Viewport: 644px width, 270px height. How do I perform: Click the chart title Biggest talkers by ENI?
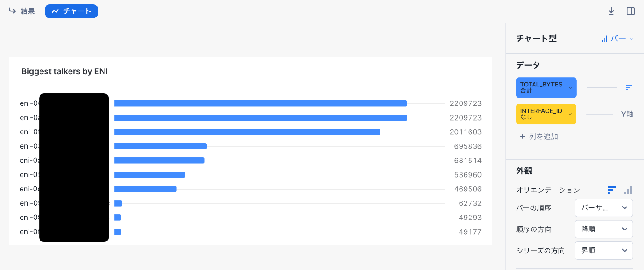point(64,71)
